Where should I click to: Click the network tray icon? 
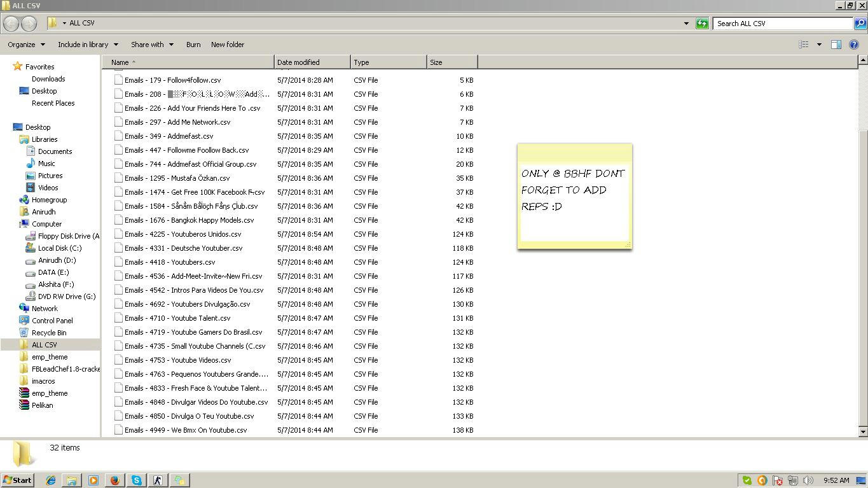point(793,480)
